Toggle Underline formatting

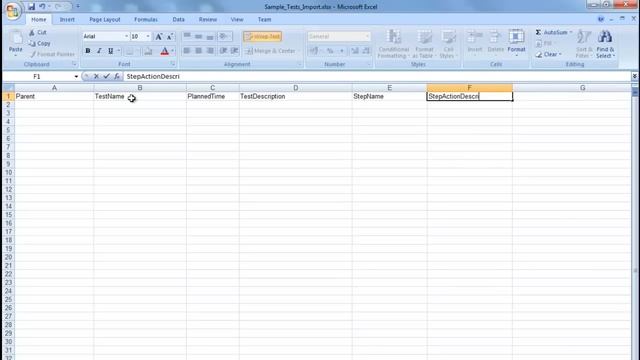pos(110,51)
